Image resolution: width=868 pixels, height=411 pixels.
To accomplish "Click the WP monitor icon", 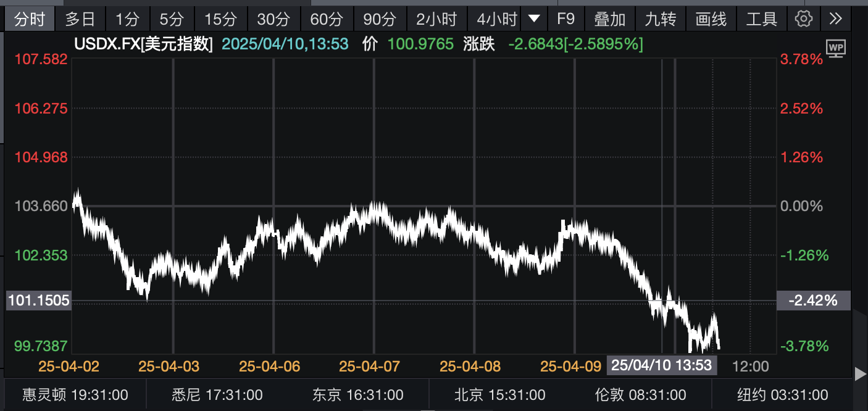I will coord(835,49).
